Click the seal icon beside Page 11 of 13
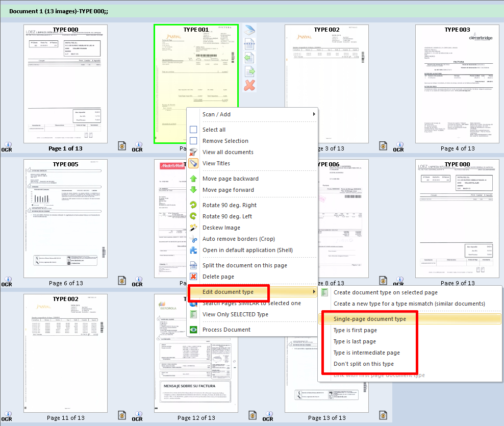504x426 pixels. click(122, 416)
